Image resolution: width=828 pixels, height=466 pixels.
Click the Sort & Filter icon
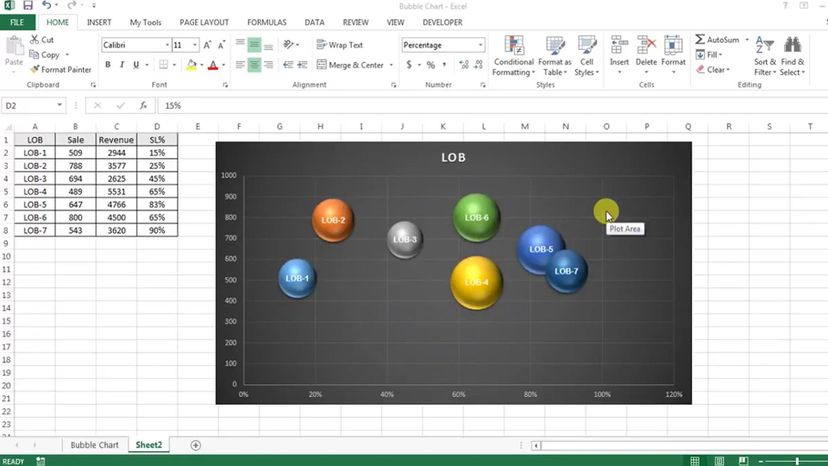coord(765,45)
